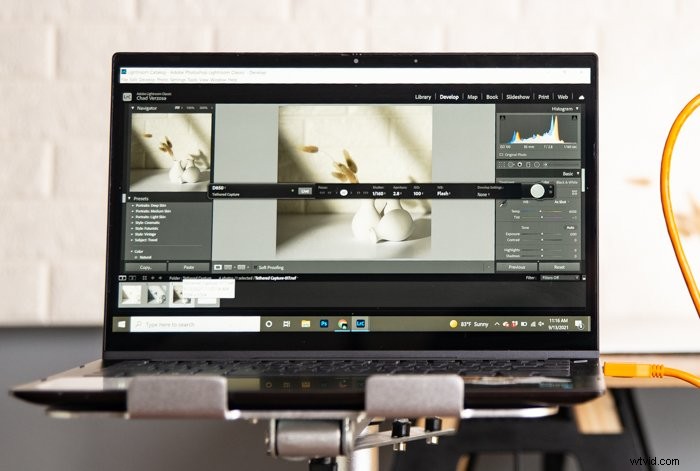
Task: Open Chrome from the taskbar
Action: pyautogui.click(x=342, y=324)
